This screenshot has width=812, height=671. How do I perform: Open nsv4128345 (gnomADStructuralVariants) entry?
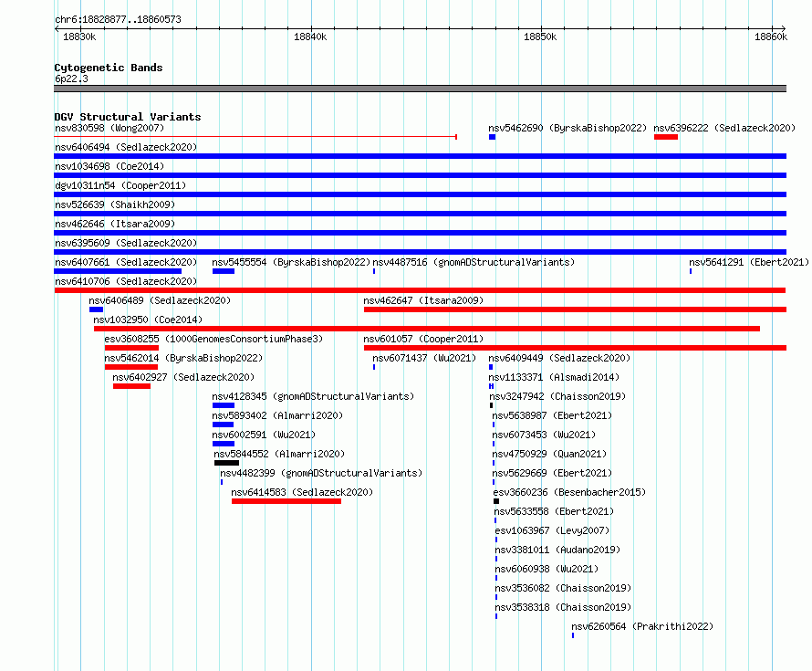313,396
